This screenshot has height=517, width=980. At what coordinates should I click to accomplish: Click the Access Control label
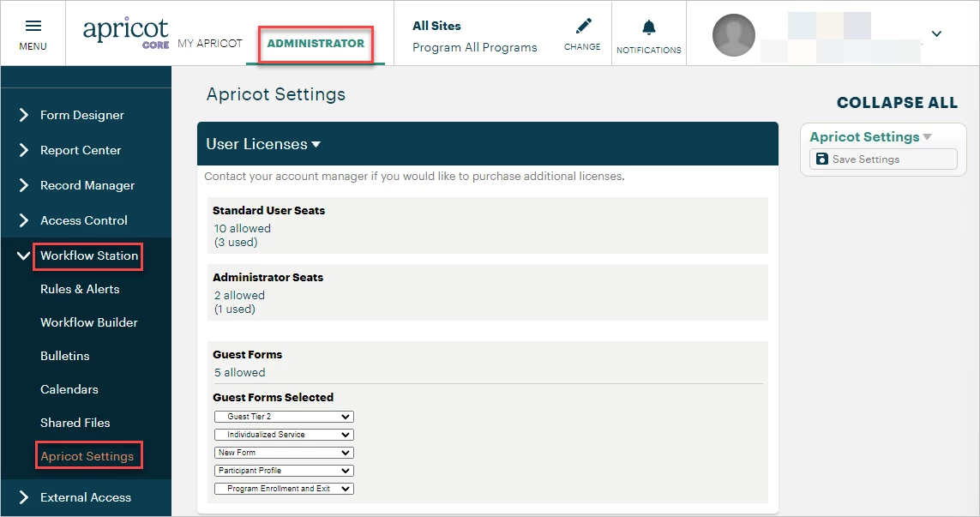pos(84,220)
